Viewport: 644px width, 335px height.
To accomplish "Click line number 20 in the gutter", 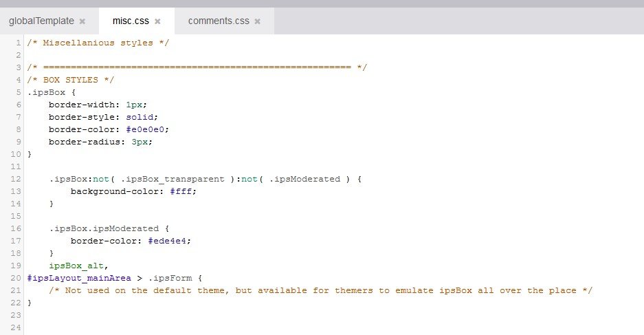I will [16, 278].
